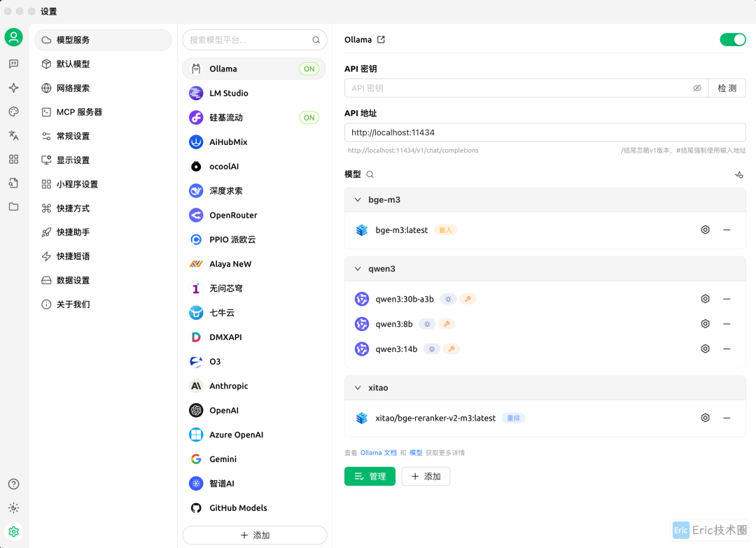756x548 pixels.
Task: Open the Ollama 文档 link
Action: (x=379, y=453)
